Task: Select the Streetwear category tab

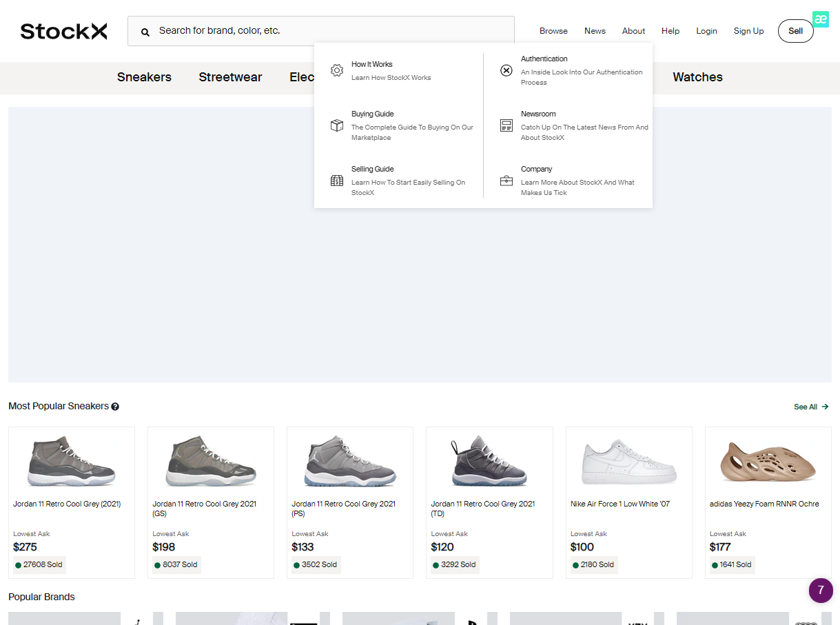Action: [x=230, y=77]
